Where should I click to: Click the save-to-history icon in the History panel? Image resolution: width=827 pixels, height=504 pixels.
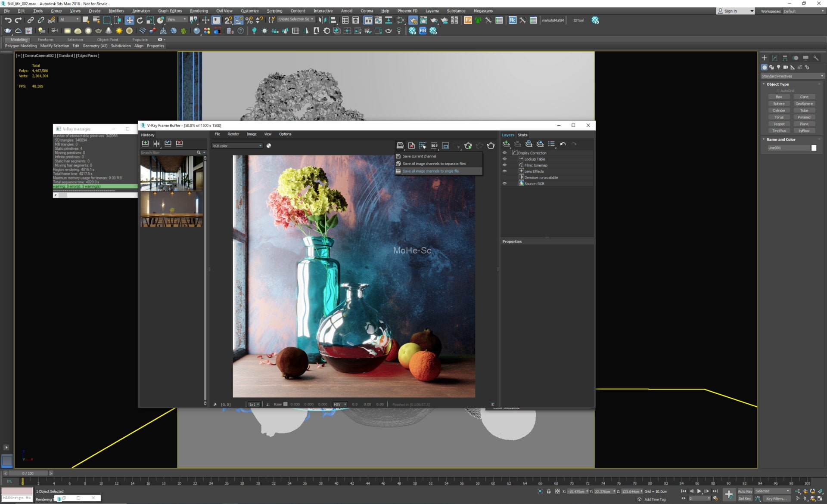(145, 143)
